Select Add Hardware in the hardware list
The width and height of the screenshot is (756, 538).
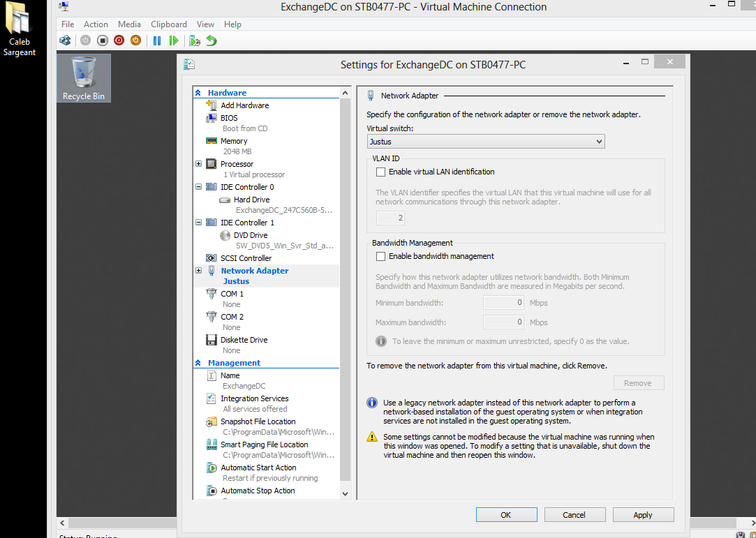pos(244,105)
